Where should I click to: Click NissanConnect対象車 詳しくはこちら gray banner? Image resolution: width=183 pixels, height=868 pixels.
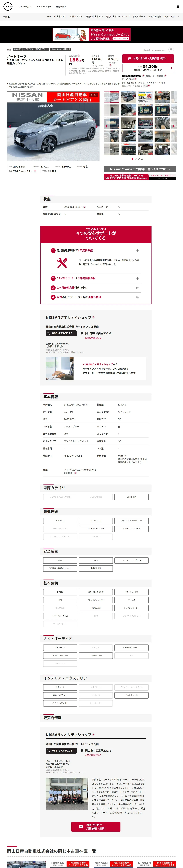point(140,169)
